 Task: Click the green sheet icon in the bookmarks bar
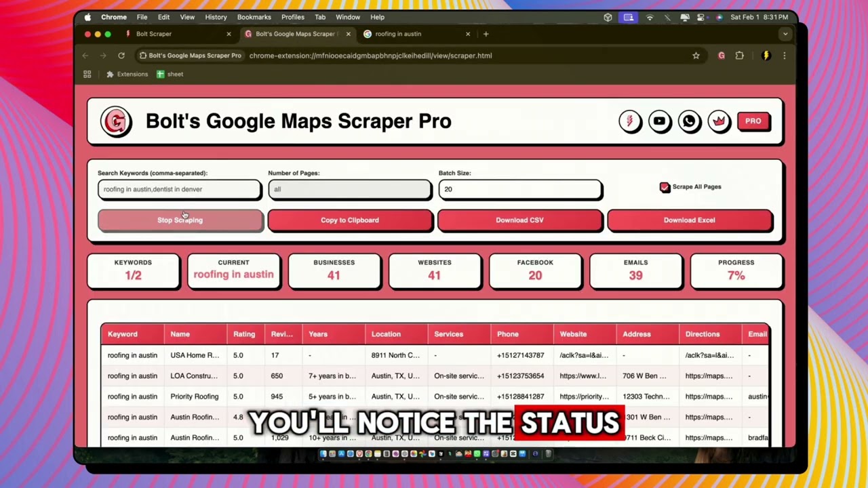coord(162,74)
